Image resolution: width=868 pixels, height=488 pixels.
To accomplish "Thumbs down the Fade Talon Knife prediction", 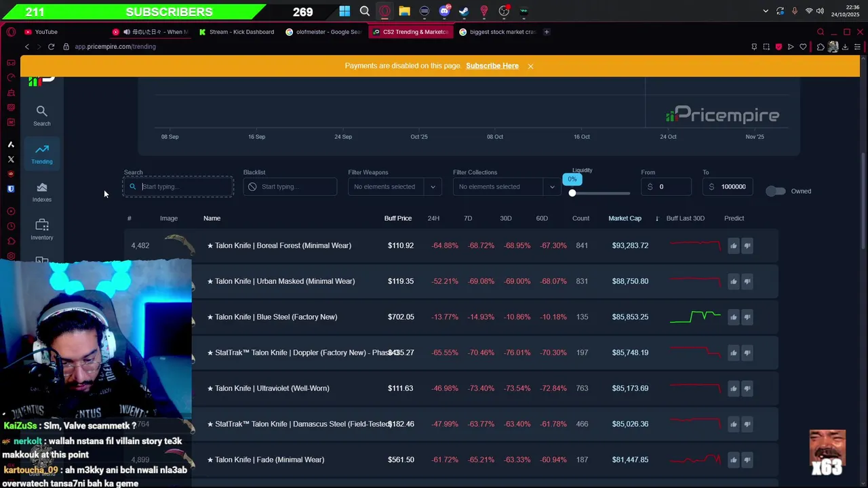I will point(747,460).
